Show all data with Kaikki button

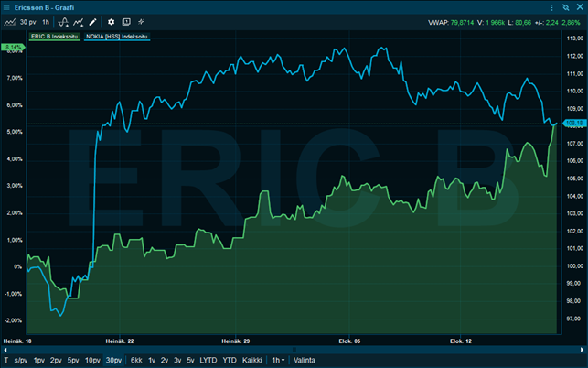(252, 360)
